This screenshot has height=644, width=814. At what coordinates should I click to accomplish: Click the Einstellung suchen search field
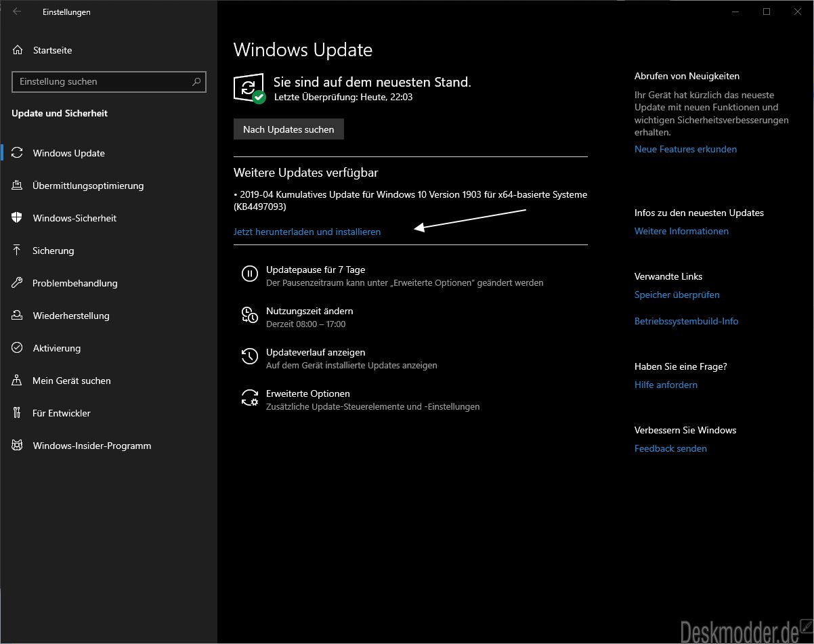point(109,81)
